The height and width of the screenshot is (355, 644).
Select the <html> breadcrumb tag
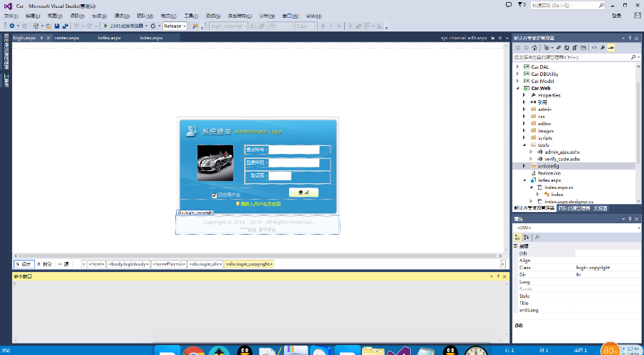(96, 264)
